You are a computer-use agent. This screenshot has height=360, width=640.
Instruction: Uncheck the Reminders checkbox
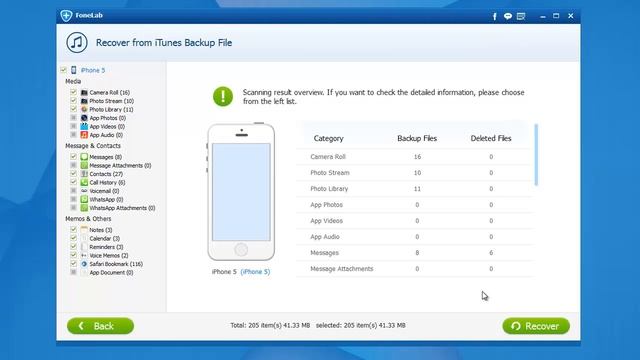pyautogui.click(x=73, y=247)
